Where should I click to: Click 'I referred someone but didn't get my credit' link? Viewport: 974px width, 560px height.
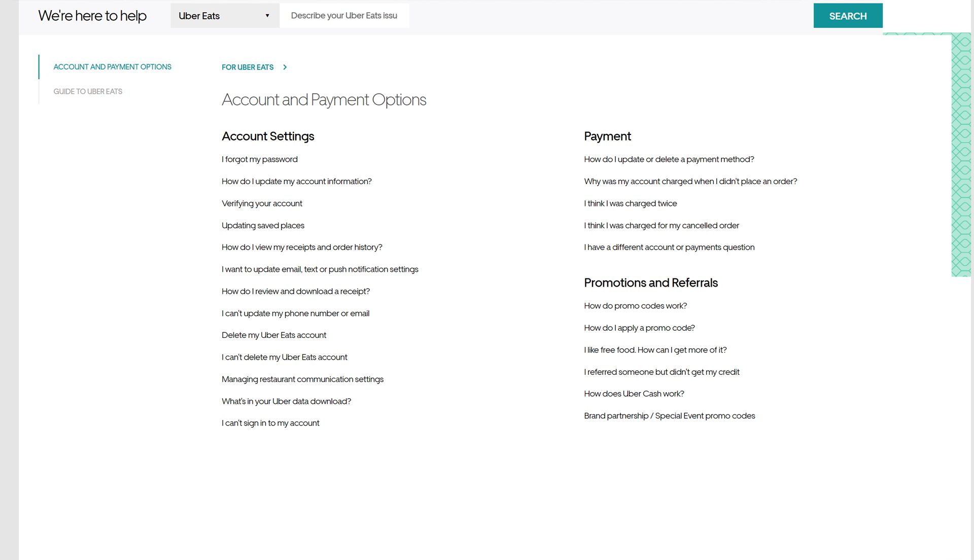(x=662, y=371)
